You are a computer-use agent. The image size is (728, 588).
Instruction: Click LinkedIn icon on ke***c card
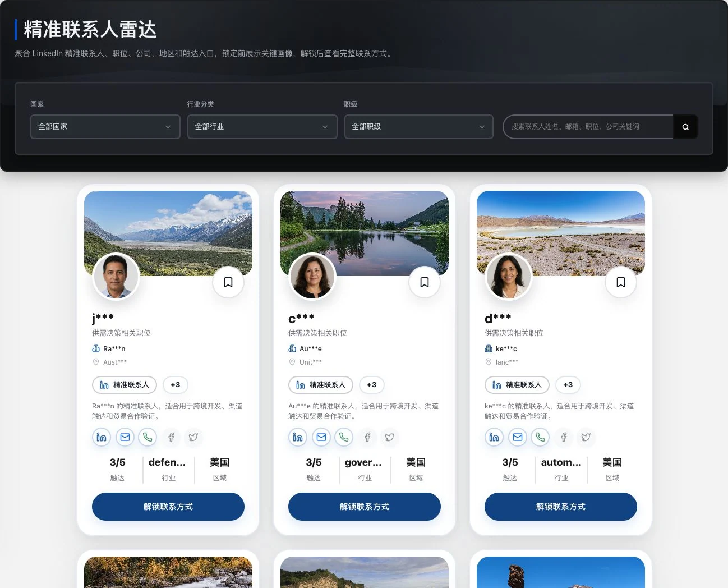(494, 437)
